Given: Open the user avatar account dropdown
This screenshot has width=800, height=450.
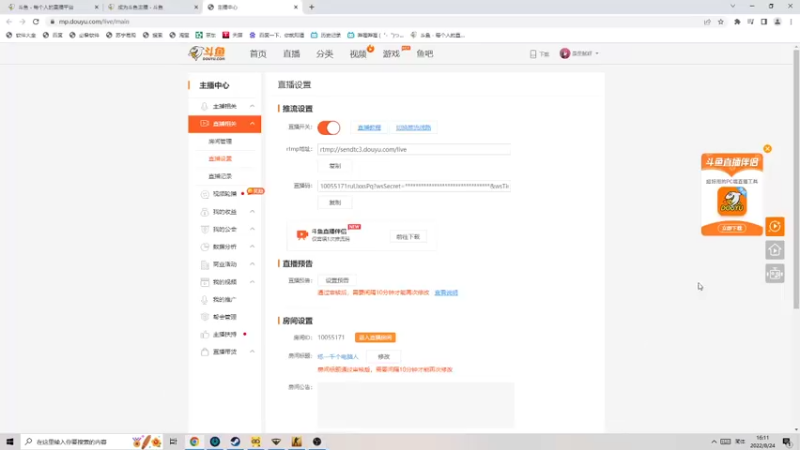Looking at the screenshot, I should pos(579,54).
